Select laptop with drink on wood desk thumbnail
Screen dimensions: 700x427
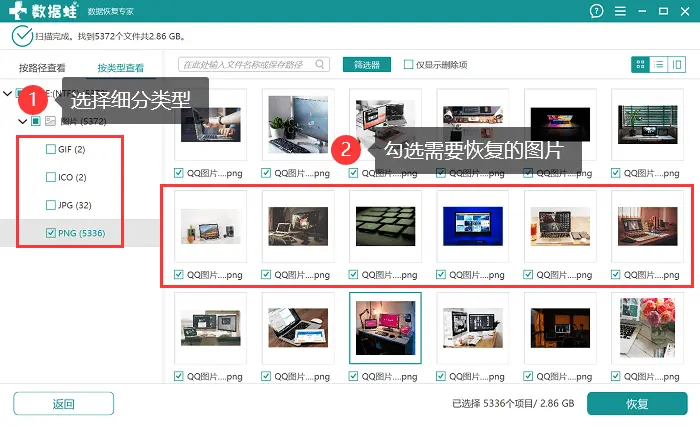click(x=560, y=226)
